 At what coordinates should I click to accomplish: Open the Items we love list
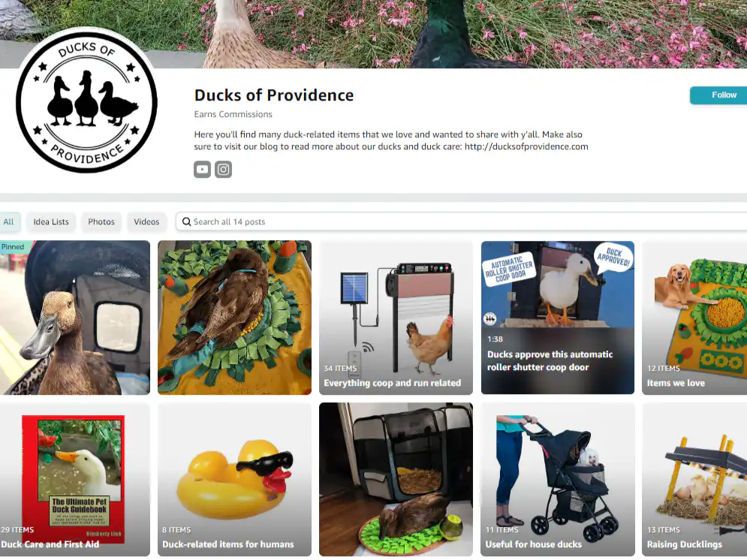694,318
